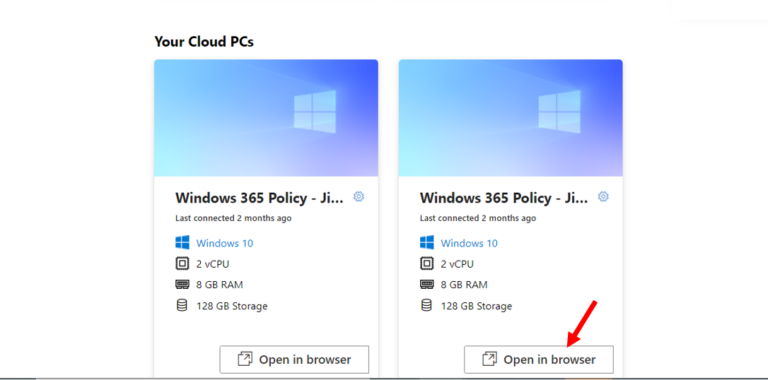Click Your Cloud PCs heading
Screen dimensions: 768x380
204,42
